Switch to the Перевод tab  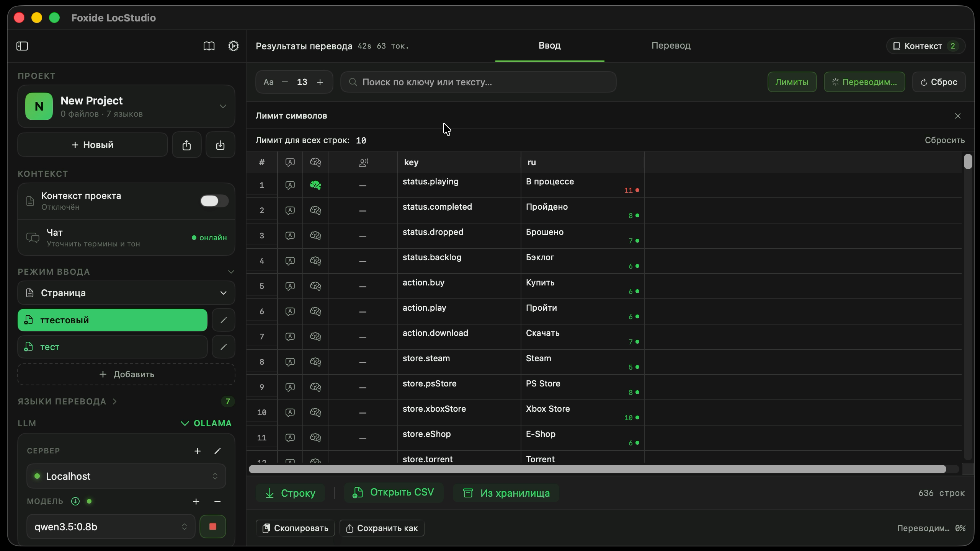pos(671,46)
